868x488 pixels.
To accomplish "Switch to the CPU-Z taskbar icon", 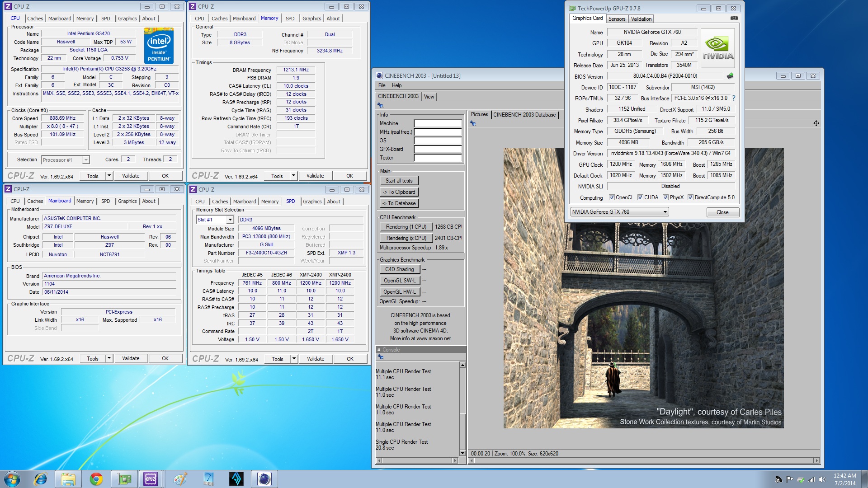I will 151,479.
